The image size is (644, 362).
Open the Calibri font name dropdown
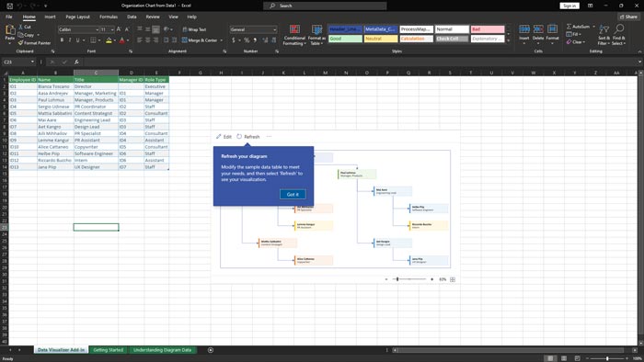(98, 29)
